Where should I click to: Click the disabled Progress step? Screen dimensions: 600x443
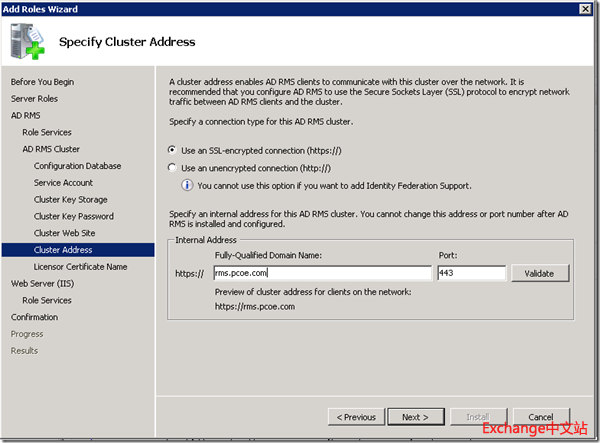tap(27, 334)
